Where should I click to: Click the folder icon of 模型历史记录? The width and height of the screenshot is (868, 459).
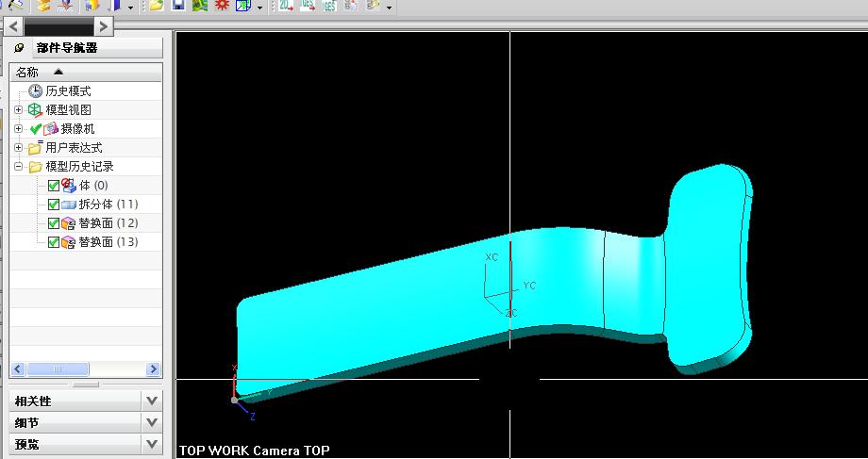coord(36,167)
